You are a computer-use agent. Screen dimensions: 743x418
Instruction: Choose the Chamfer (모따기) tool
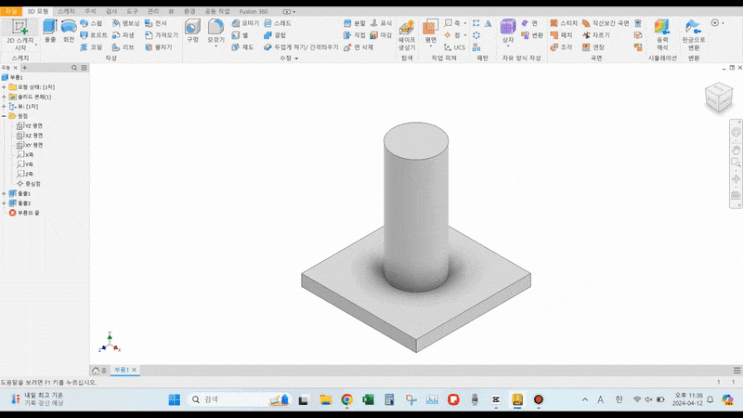click(245, 23)
